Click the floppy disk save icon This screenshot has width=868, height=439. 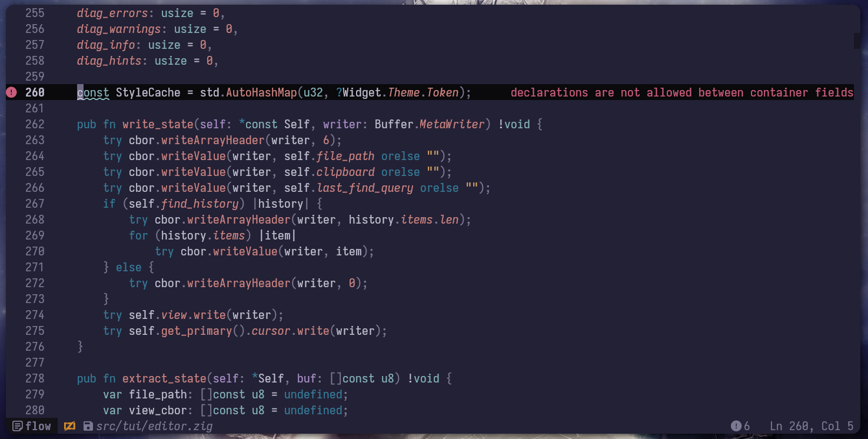point(88,426)
